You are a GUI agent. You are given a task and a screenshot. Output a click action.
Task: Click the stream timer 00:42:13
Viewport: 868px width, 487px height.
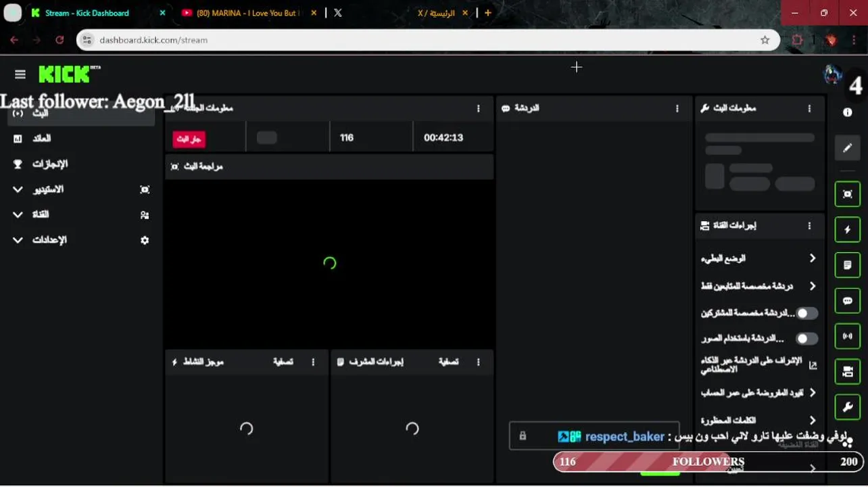point(443,137)
